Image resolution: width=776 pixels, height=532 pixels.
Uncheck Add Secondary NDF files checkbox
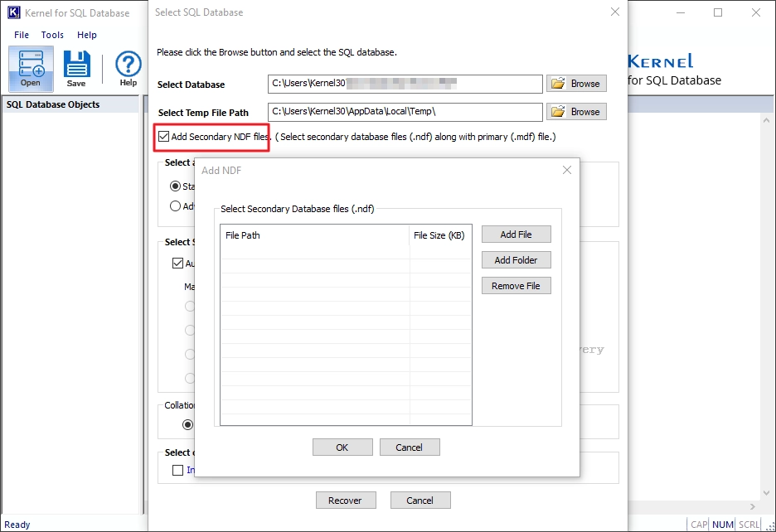[164, 137]
